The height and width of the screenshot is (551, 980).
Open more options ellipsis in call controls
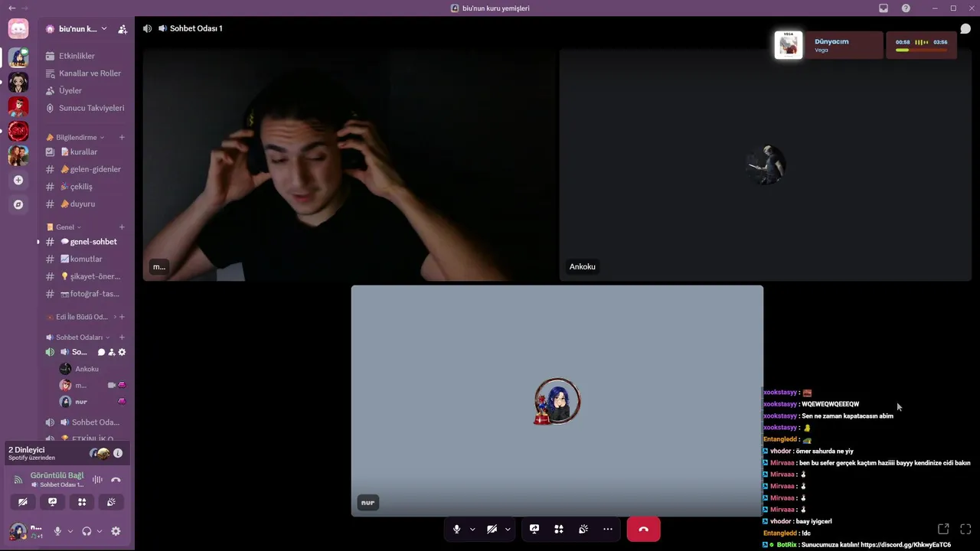(608, 529)
